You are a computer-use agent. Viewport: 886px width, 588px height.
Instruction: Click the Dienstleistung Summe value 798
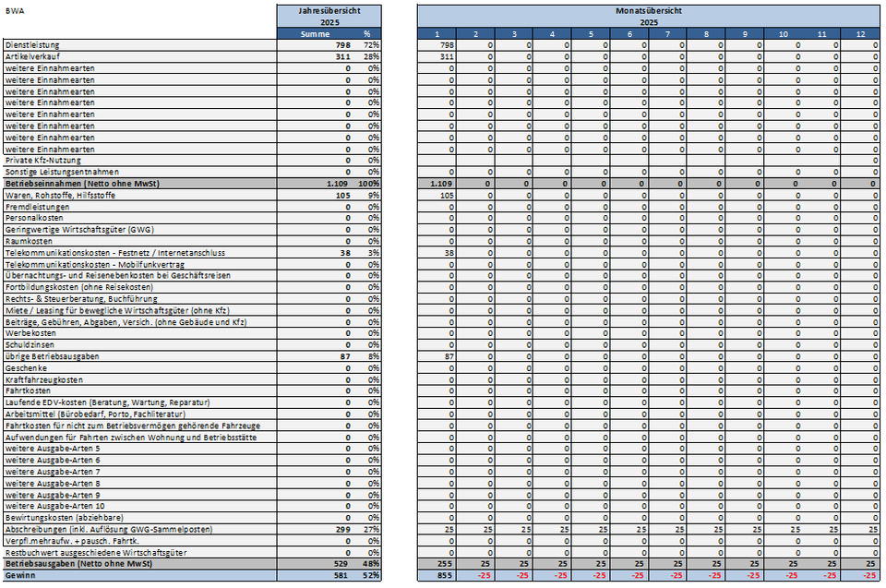342,45
